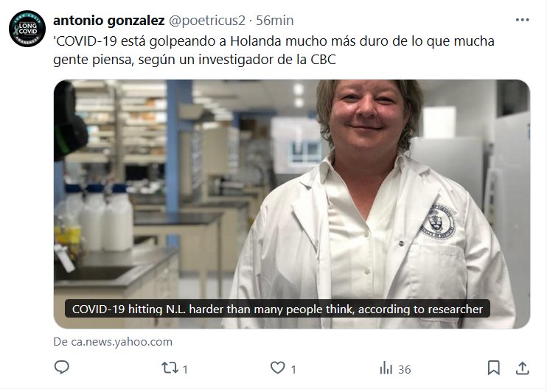This screenshot has height=392, width=550.
Task: Open antonio gonzalez display name link
Action: pyautogui.click(x=108, y=21)
